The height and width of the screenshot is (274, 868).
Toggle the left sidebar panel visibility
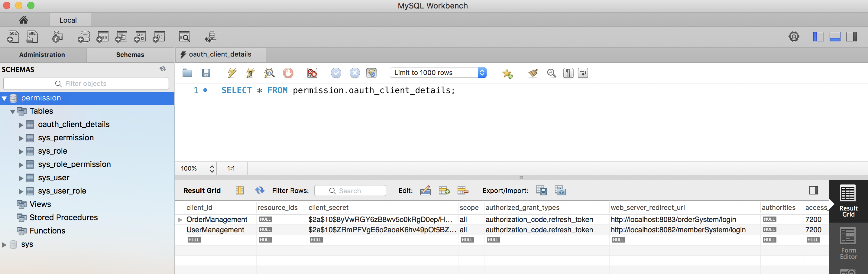pyautogui.click(x=818, y=36)
